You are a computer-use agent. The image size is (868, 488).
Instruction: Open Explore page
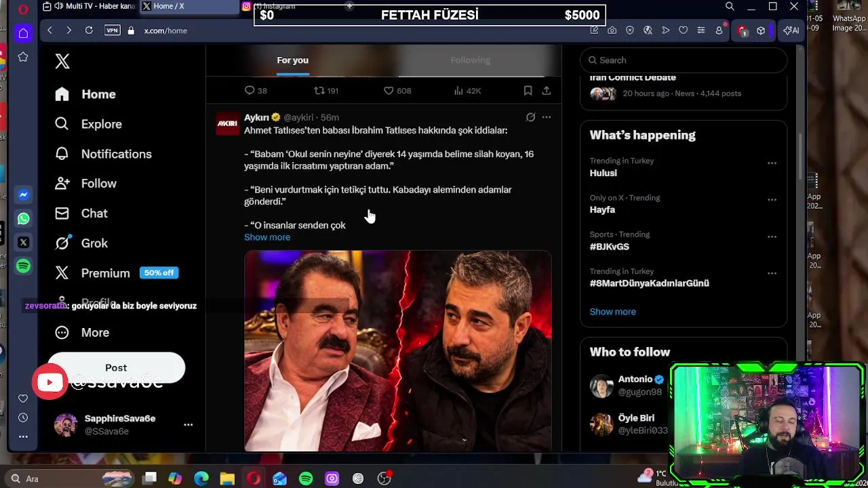pyautogui.click(x=88, y=124)
